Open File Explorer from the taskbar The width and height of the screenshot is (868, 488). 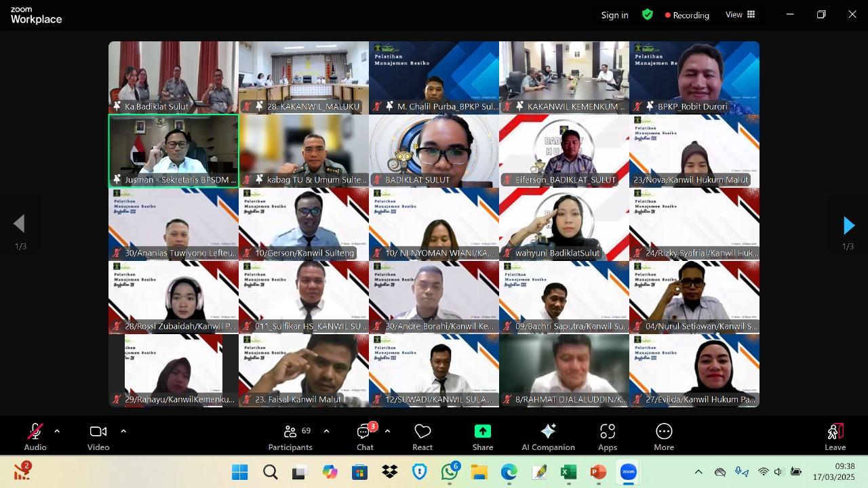[x=479, y=472]
